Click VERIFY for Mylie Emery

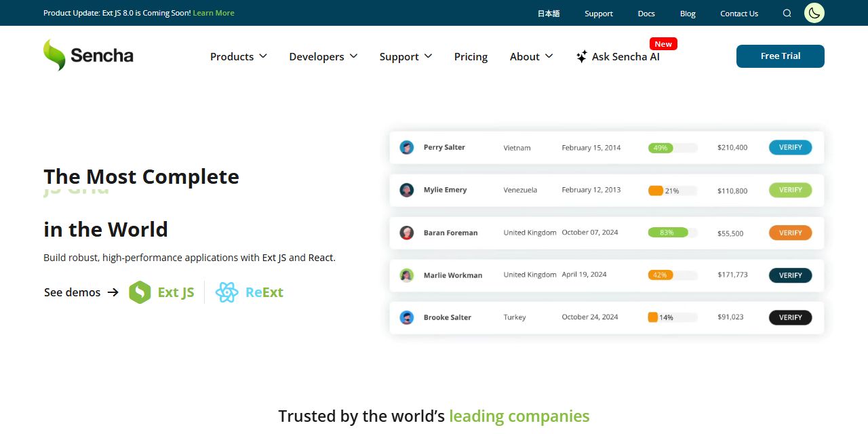tap(790, 190)
